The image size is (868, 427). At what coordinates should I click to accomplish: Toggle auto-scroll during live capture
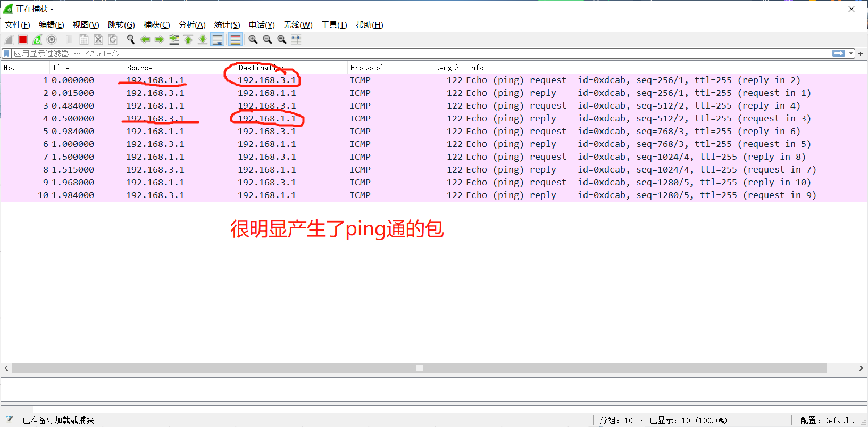click(x=218, y=39)
